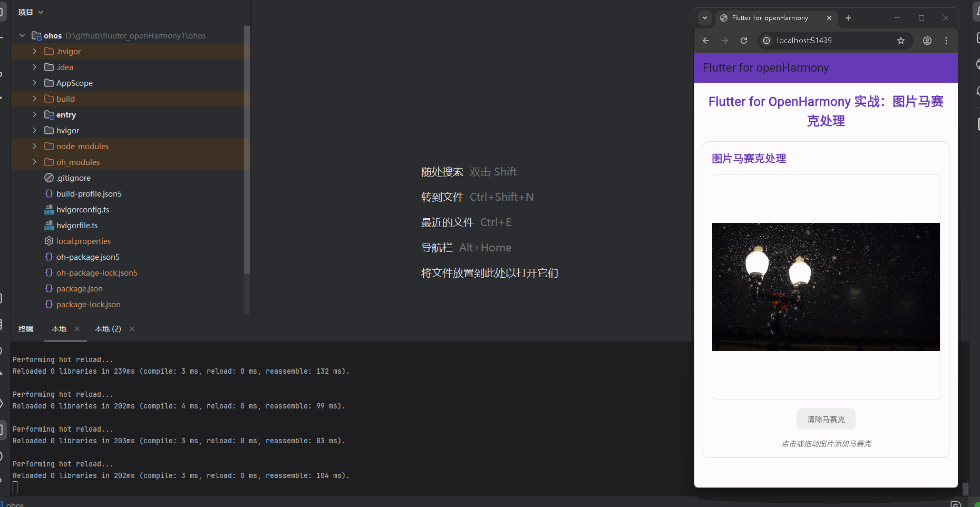Open the 项目 project view dropdown
This screenshot has height=507, width=980.
[30, 12]
